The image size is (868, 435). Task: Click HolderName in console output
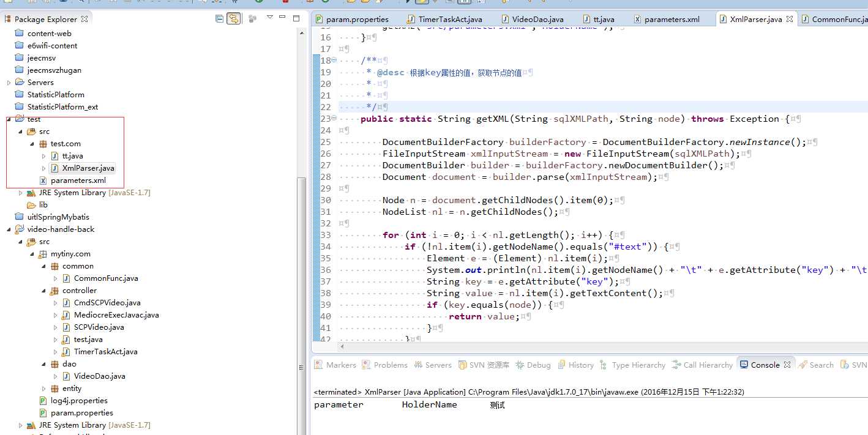429,405
